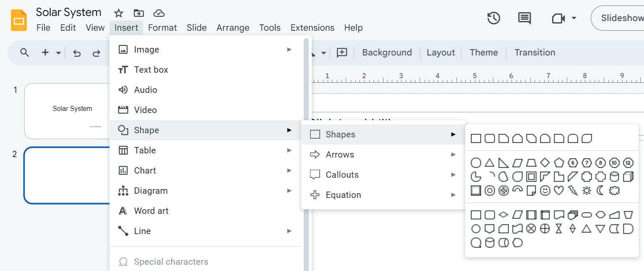The height and width of the screenshot is (271, 644).
Task: Choose the lightning bolt shape
Action: click(573, 191)
